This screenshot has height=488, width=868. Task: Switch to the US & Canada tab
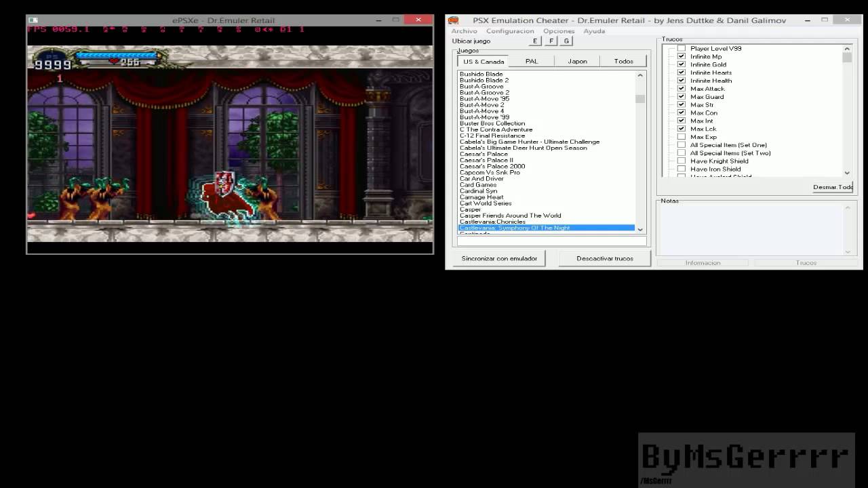point(484,62)
